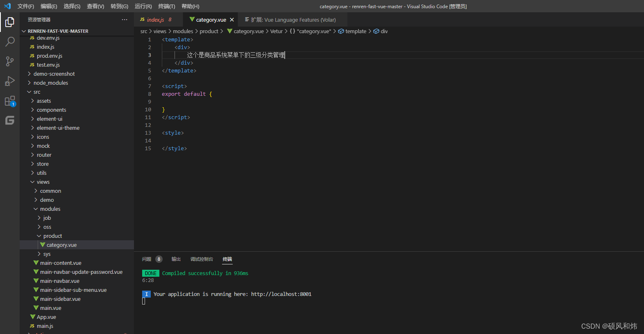Click template symbol icon in breadcrumb
Image resolution: width=644 pixels, height=334 pixels.
(x=341, y=31)
